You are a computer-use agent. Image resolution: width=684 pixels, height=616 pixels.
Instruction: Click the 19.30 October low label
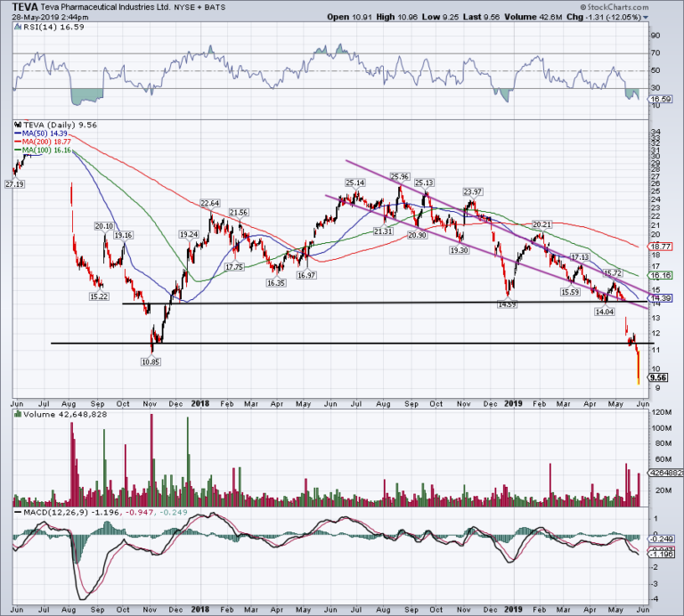coord(459,250)
